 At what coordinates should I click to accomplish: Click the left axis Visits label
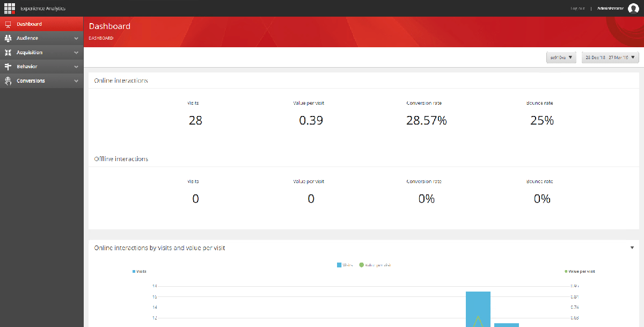(140, 272)
